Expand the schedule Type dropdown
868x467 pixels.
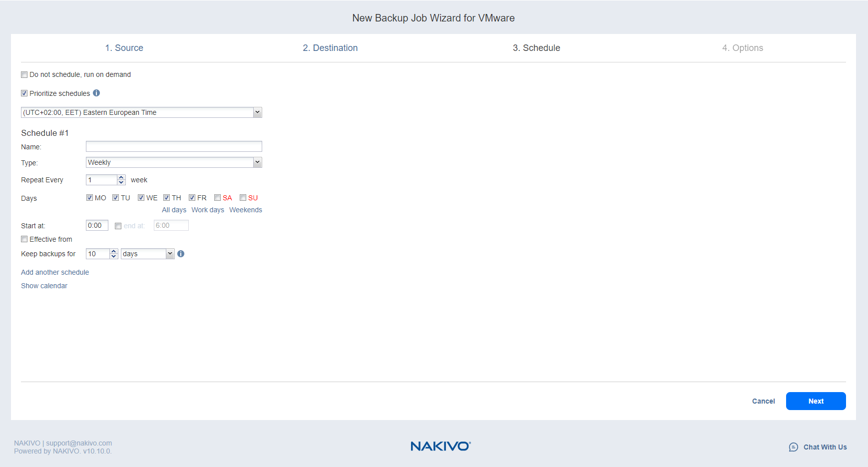pos(257,162)
